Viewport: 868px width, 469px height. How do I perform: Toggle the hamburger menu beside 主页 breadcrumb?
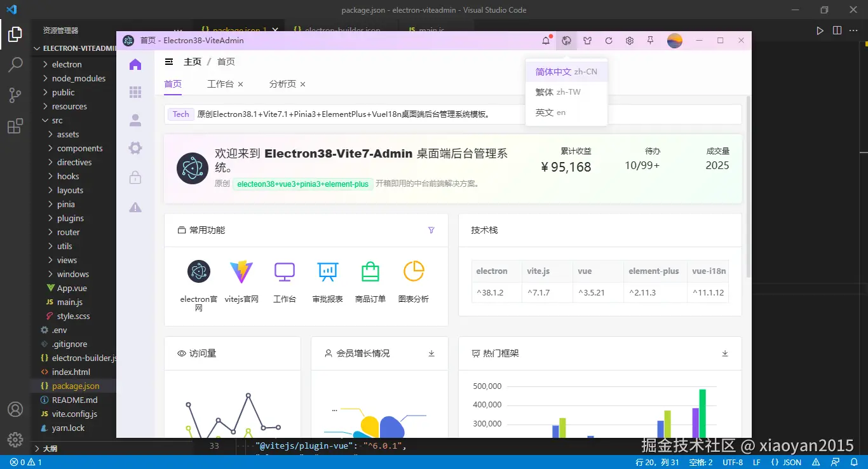(x=169, y=62)
